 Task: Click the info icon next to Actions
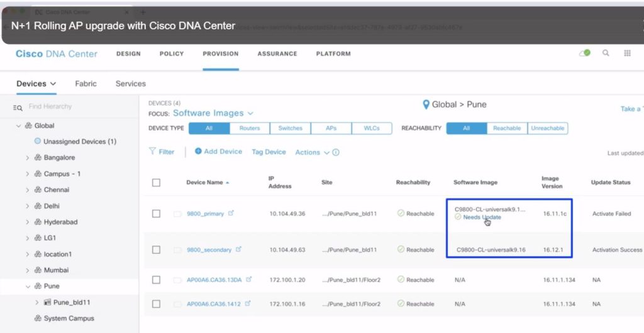pos(336,152)
